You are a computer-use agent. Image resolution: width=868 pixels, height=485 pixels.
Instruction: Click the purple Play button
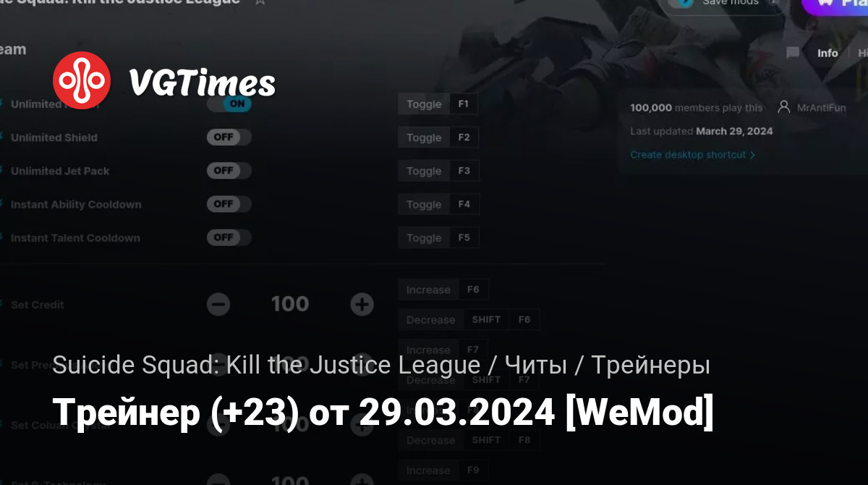(835, 3)
